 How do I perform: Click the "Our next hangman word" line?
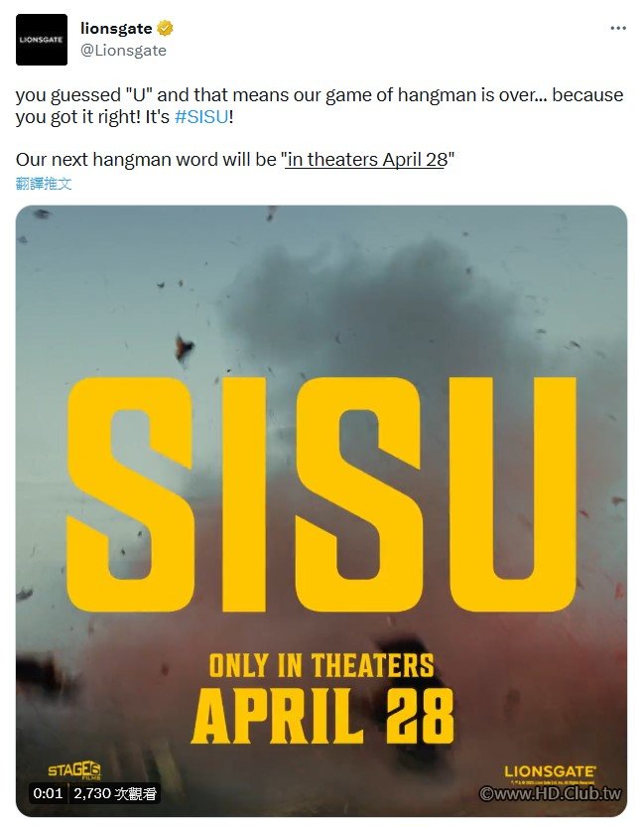point(149,159)
